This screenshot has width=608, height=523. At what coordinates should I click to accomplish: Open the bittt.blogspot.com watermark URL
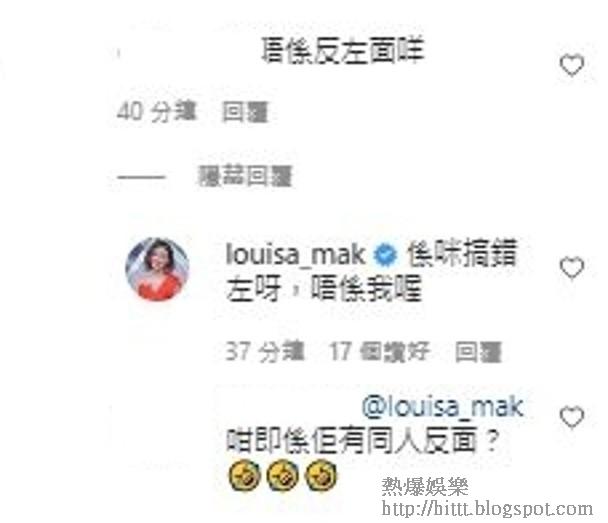tap(487, 509)
